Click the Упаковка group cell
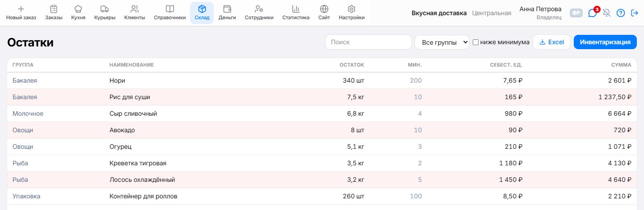This screenshot has width=644, height=210. (x=26, y=196)
